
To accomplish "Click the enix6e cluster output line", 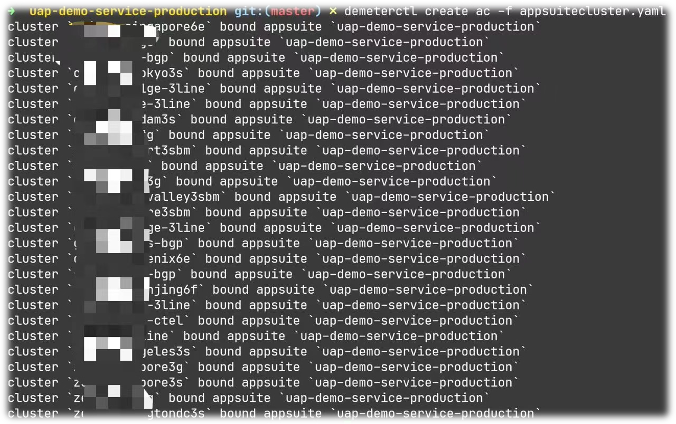I will [x=267, y=259].
